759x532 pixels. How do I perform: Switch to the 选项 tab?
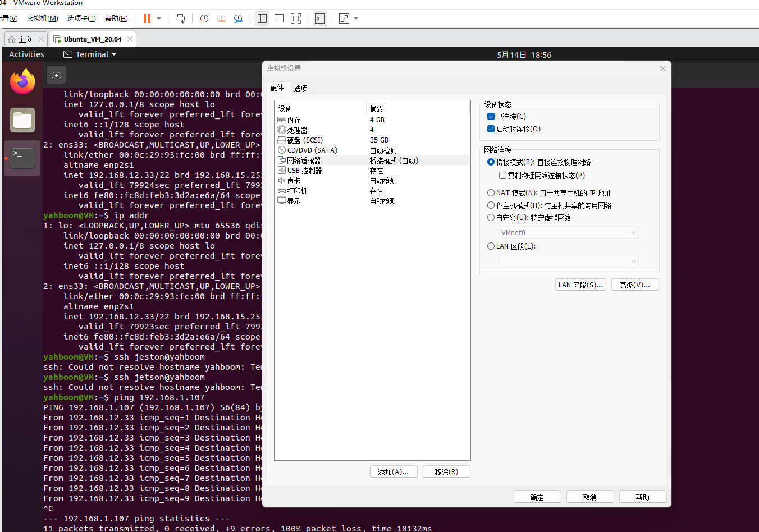click(301, 89)
